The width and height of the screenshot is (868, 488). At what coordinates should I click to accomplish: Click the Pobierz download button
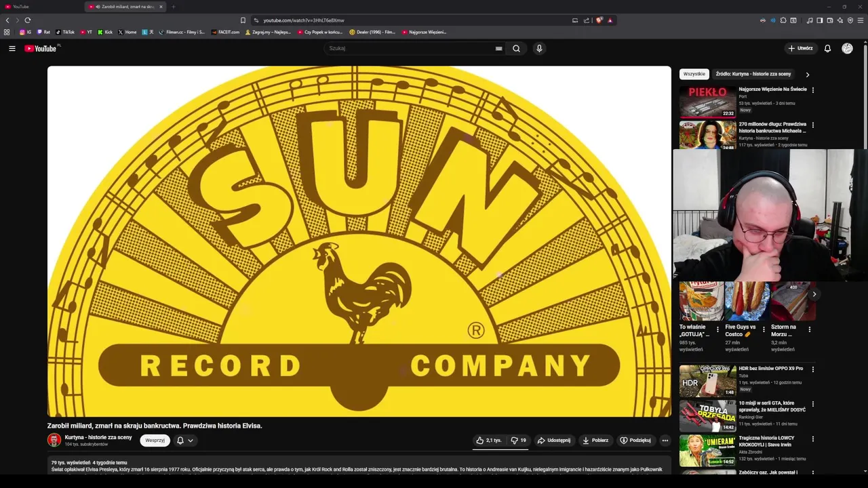click(595, 441)
